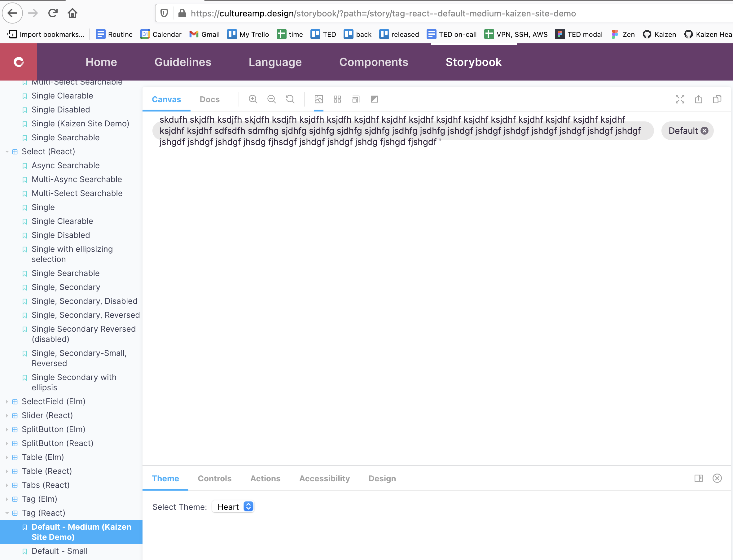The image size is (733, 560).
Task: Select the Single Searchable story
Action: (65, 273)
